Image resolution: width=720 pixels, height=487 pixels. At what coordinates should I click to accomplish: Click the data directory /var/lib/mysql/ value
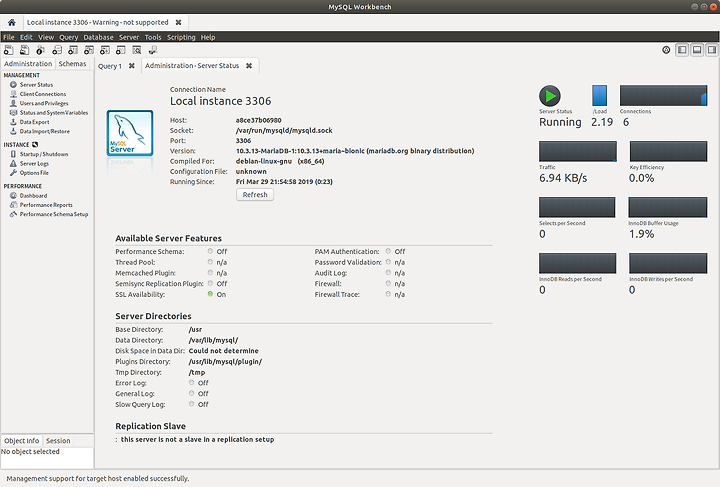(214, 340)
